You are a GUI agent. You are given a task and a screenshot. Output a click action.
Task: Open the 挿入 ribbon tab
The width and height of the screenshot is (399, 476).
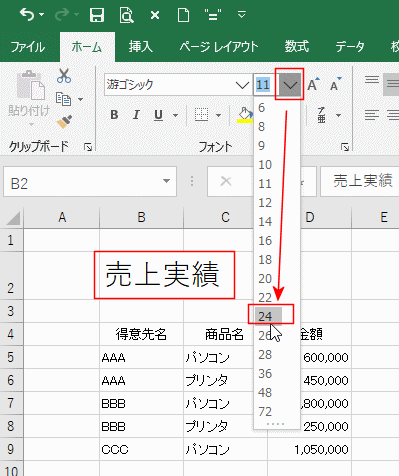coord(141,47)
